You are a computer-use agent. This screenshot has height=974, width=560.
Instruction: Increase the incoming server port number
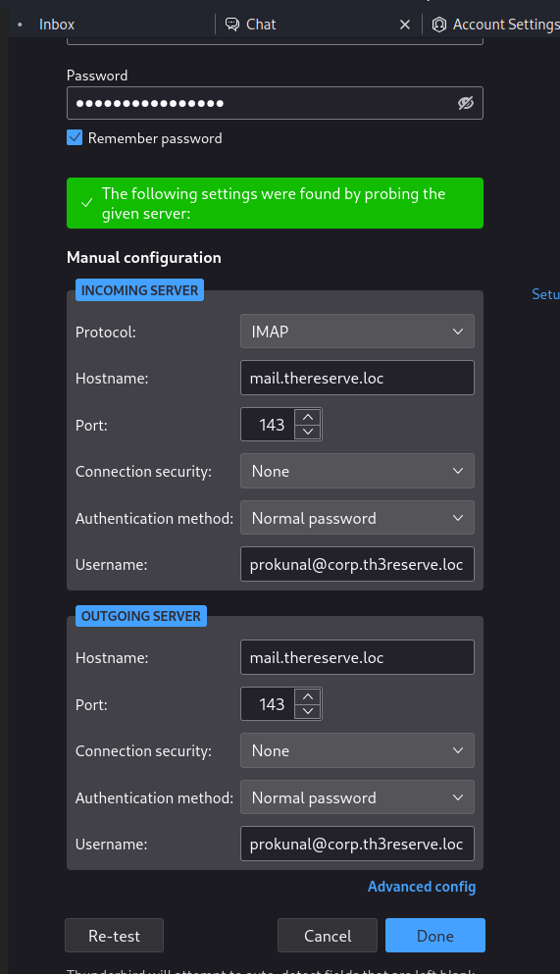[308, 417]
